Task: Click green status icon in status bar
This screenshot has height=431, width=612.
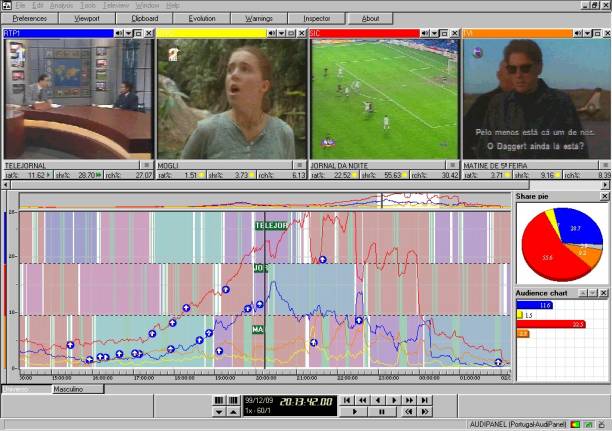Action: click(589, 424)
